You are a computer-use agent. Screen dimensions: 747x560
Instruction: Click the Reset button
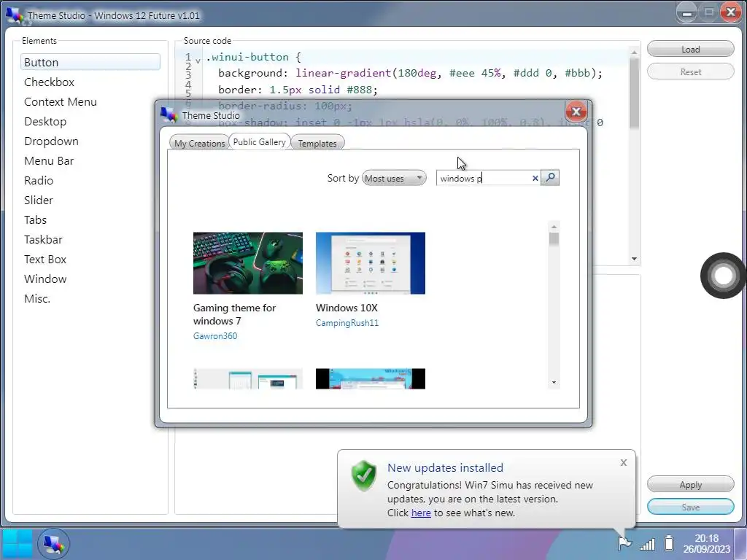pyautogui.click(x=690, y=72)
